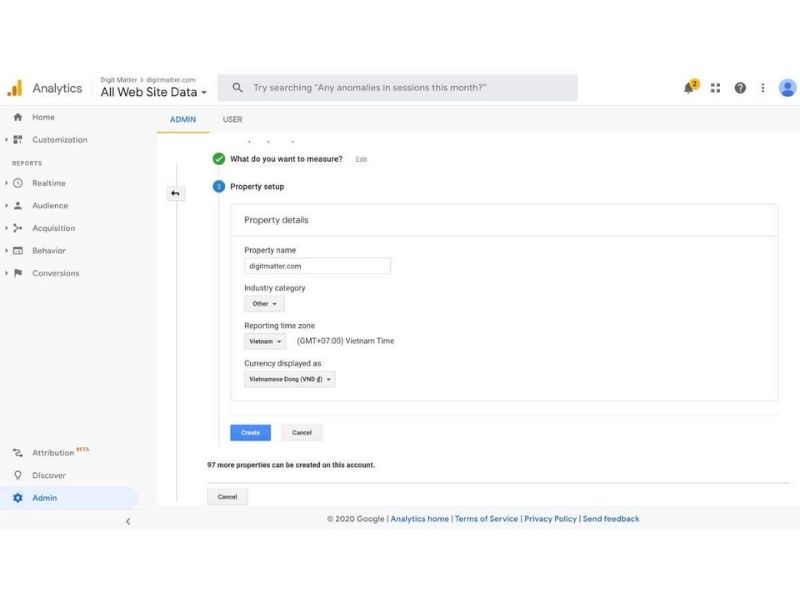Click the Send feedback link
This screenshot has width=800, height=600.
[611, 518]
